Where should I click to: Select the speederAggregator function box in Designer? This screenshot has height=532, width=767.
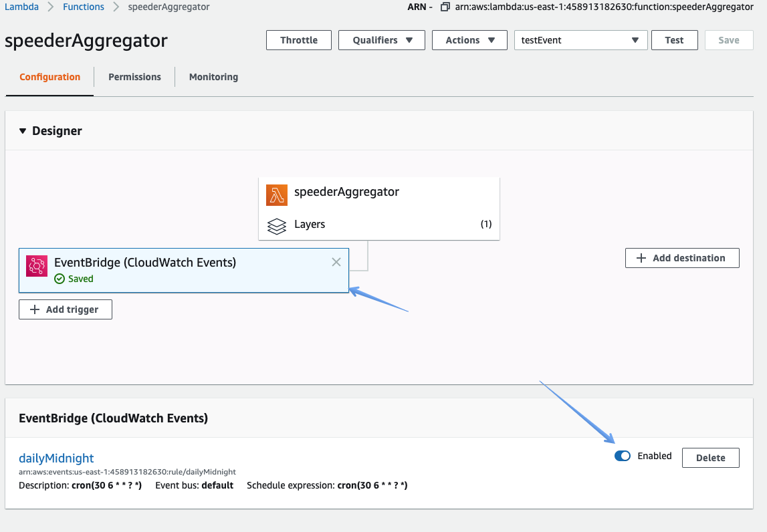point(379,209)
